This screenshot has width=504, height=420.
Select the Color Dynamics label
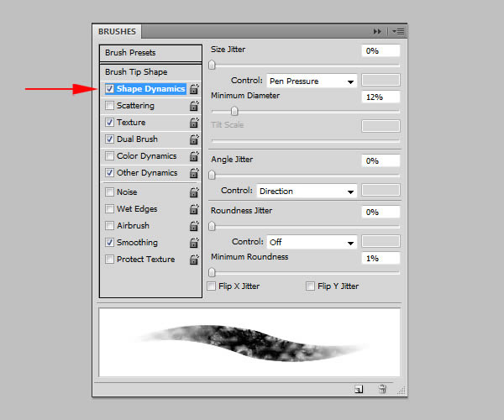(x=146, y=156)
